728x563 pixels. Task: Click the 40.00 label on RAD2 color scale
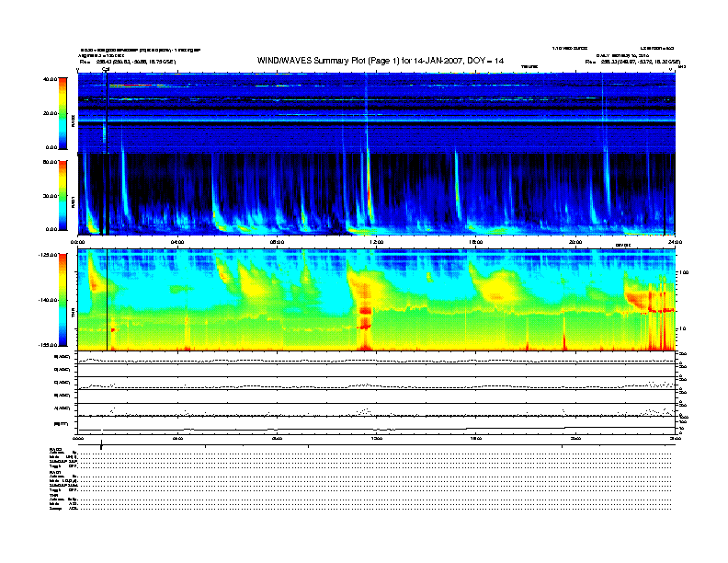click(x=50, y=79)
